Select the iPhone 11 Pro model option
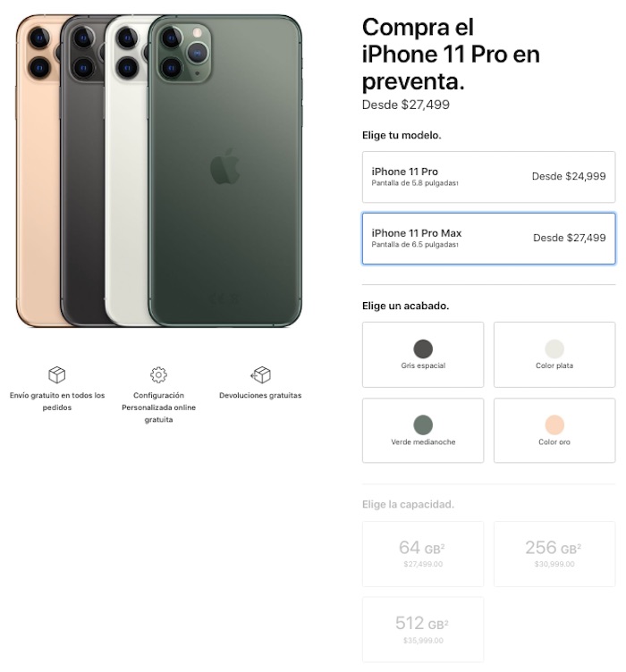This screenshot has width=626, height=672. pos(488,177)
